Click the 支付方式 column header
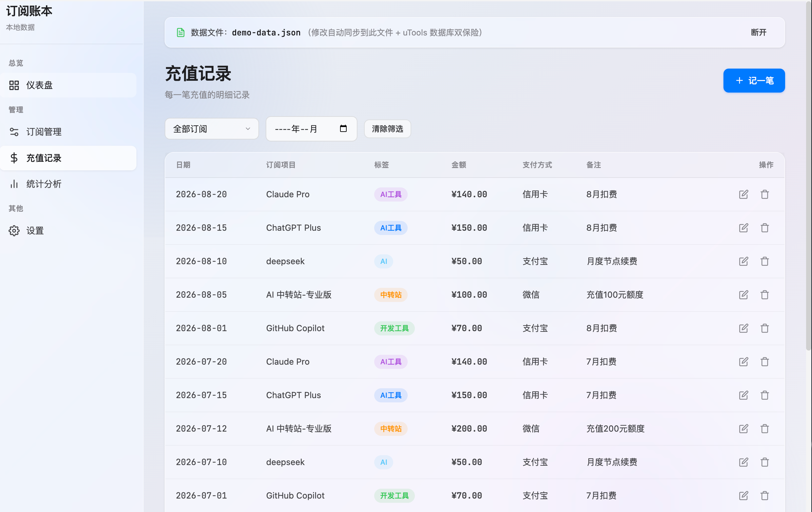 point(537,165)
